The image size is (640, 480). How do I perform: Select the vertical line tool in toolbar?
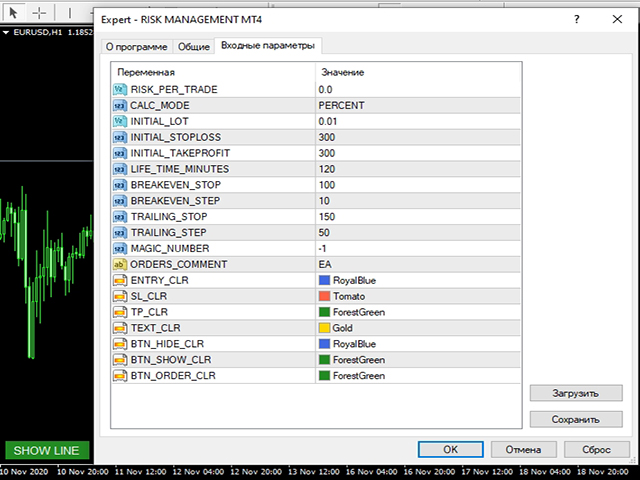click(69, 13)
